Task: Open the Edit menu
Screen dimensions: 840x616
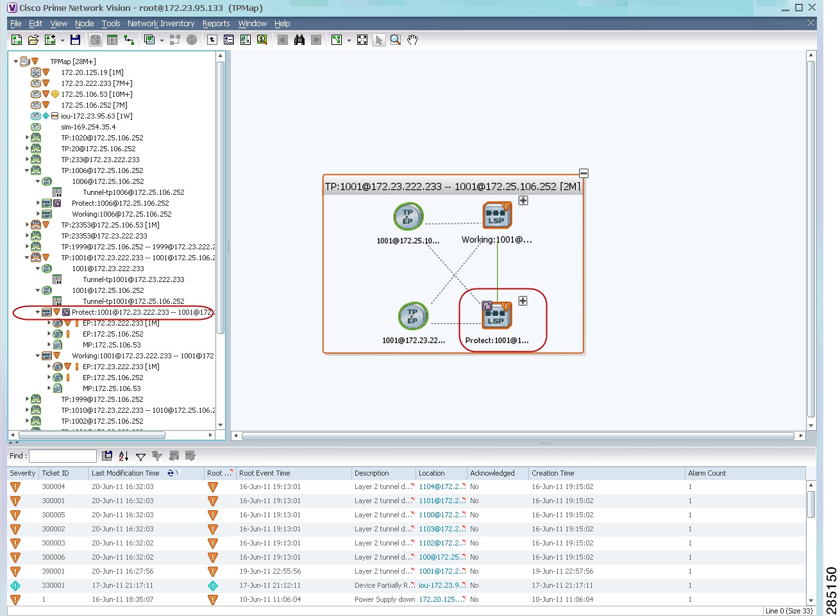Action: [35, 24]
